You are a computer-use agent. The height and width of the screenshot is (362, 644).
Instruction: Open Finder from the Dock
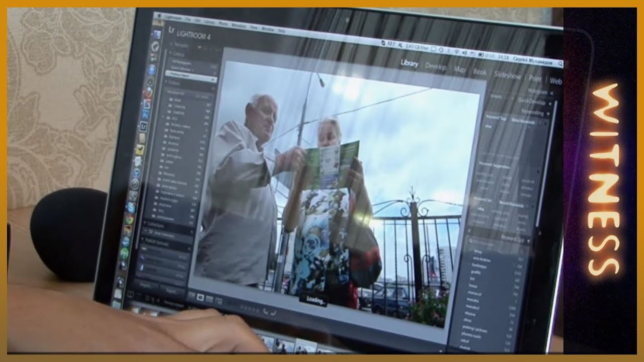157,35
